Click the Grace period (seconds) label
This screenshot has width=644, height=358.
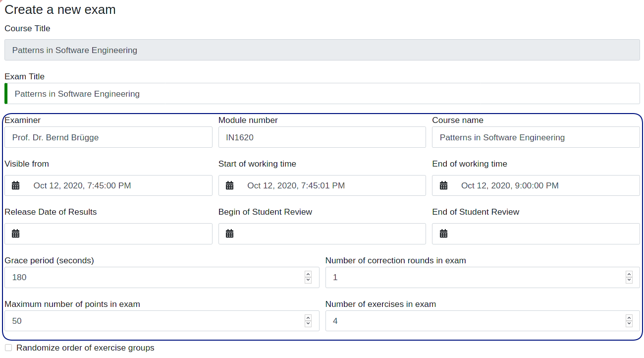49,260
